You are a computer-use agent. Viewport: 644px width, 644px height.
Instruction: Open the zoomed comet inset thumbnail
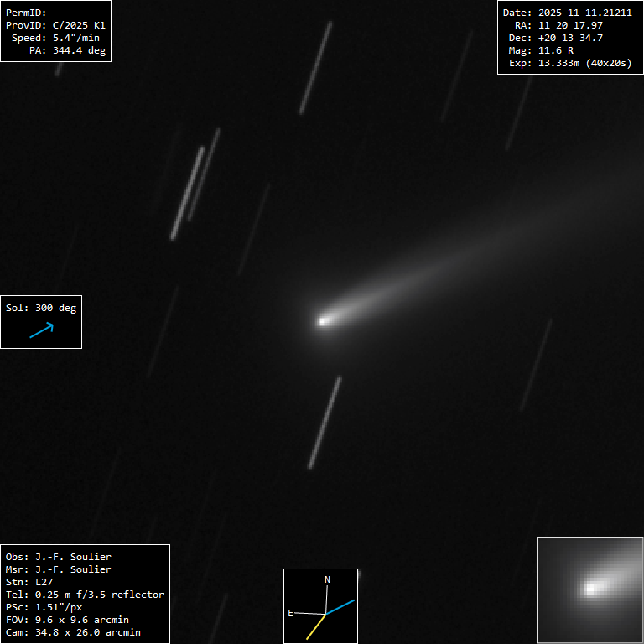click(x=589, y=589)
